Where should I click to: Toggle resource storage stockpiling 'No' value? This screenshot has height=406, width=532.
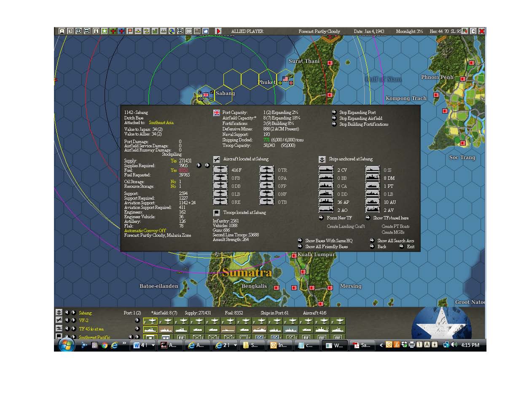[173, 186]
